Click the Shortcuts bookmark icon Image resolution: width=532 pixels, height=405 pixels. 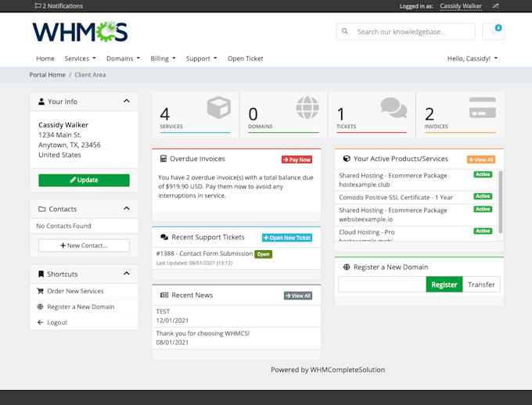41,274
